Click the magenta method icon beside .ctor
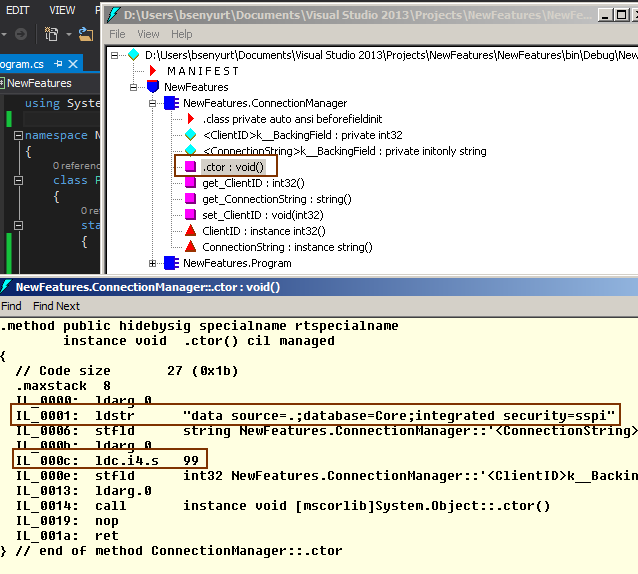The width and height of the screenshot is (638, 574). point(190,167)
